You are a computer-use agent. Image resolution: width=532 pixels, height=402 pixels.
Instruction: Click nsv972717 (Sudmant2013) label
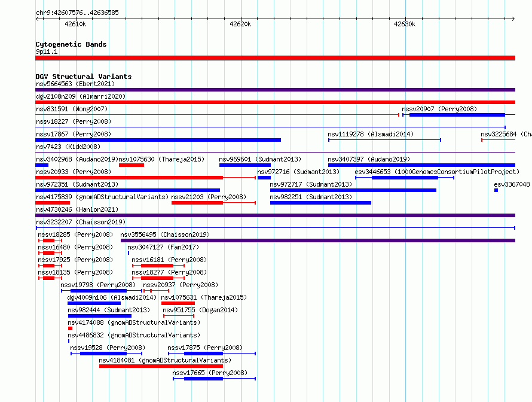pyautogui.click(x=311, y=184)
